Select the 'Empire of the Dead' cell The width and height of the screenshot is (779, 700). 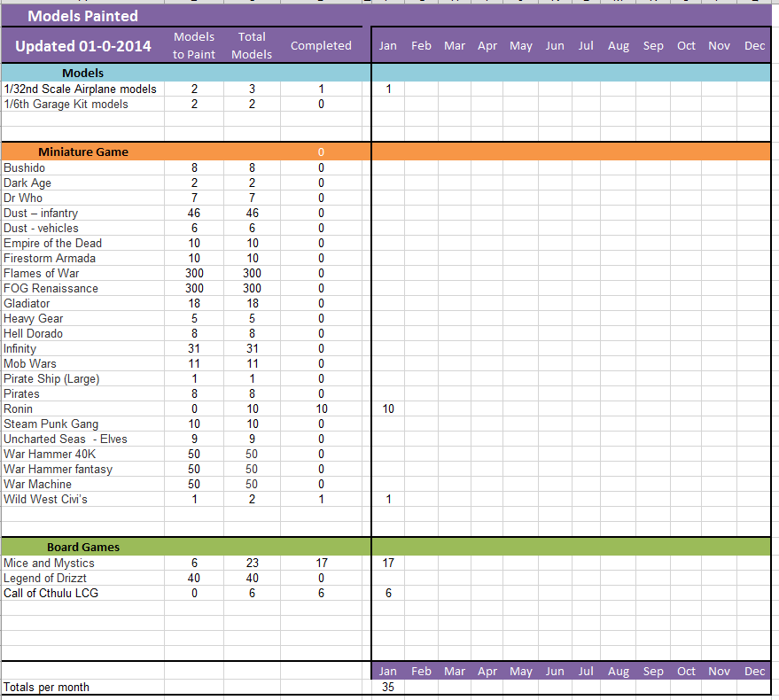pos(83,243)
